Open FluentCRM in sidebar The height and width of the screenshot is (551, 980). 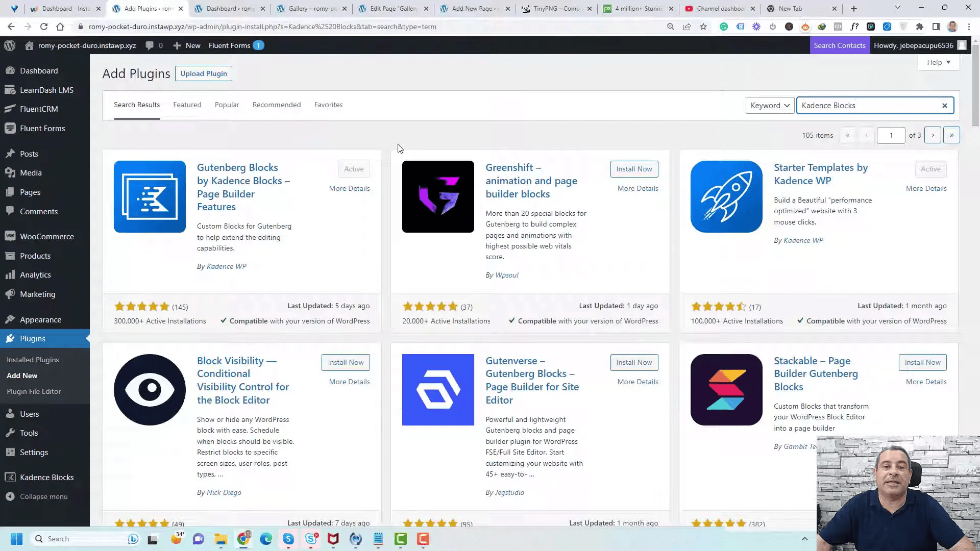pos(39,109)
